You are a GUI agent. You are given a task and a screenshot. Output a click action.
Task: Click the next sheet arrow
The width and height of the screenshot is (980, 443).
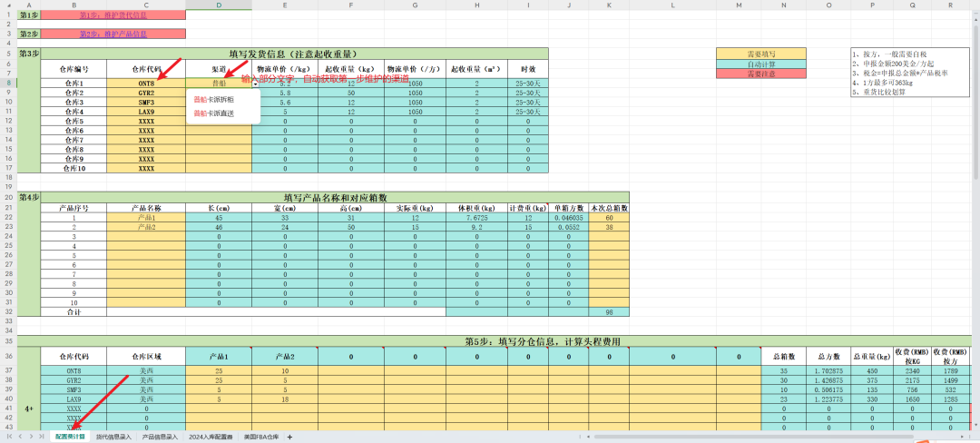(31, 436)
